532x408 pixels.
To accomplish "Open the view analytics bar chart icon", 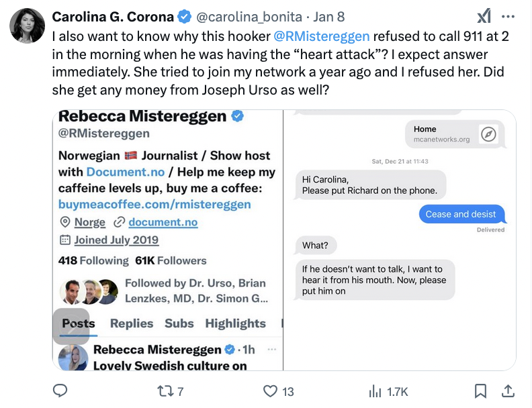I will (375, 391).
